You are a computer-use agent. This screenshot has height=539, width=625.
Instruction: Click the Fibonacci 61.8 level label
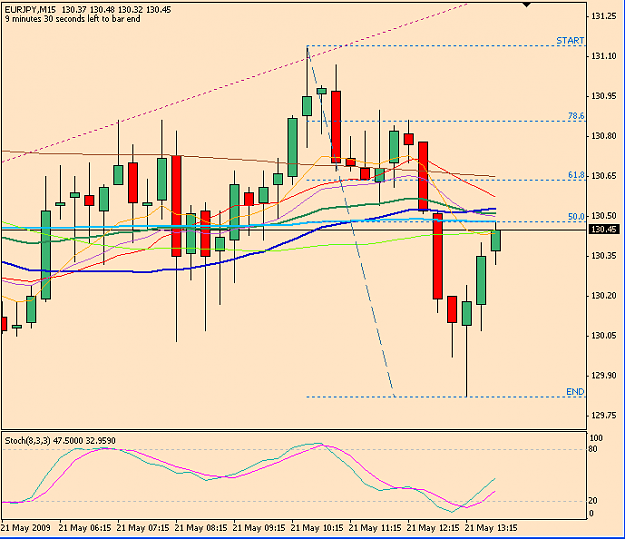click(576, 175)
